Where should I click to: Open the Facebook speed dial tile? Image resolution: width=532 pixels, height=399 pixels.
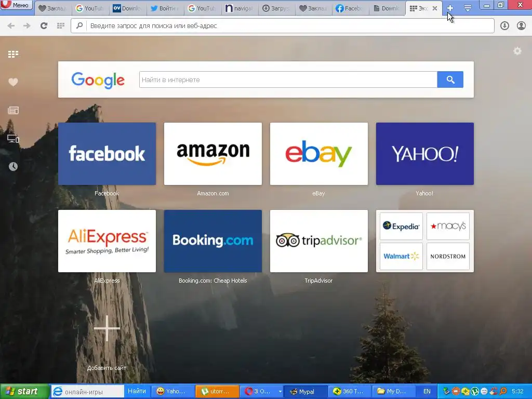click(x=107, y=154)
